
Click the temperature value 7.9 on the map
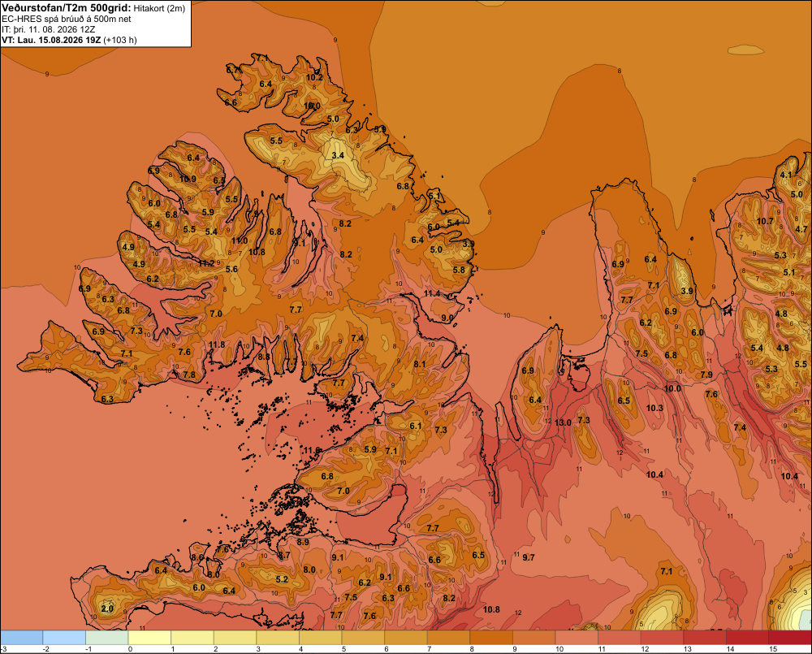(706, 375)
